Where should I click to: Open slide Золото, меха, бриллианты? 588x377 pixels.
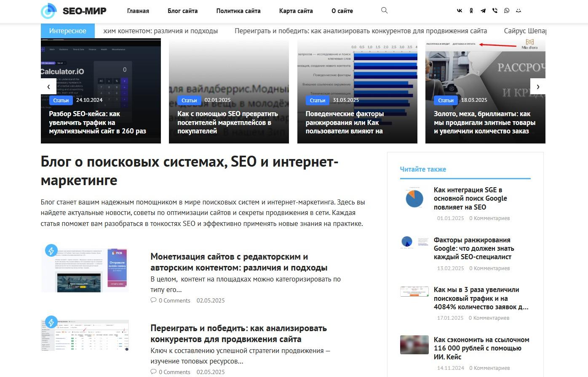pos(484,122)
